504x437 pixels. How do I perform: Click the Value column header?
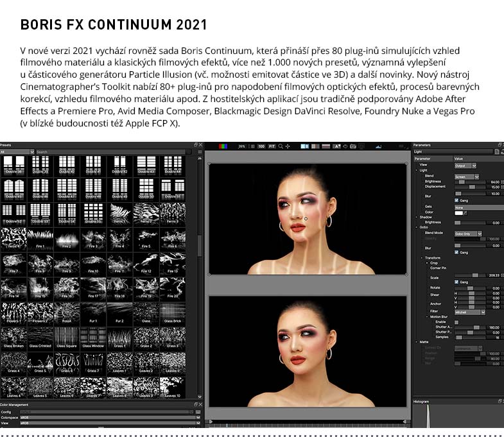click(x=478, y=159)
